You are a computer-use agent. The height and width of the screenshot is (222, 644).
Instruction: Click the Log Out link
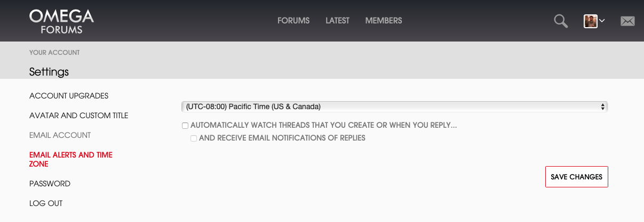click(46, 203)
